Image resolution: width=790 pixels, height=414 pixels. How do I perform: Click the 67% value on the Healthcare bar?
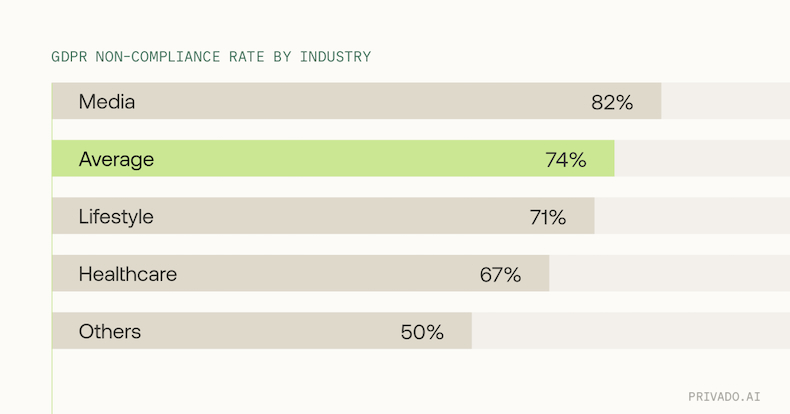(500, 274)
